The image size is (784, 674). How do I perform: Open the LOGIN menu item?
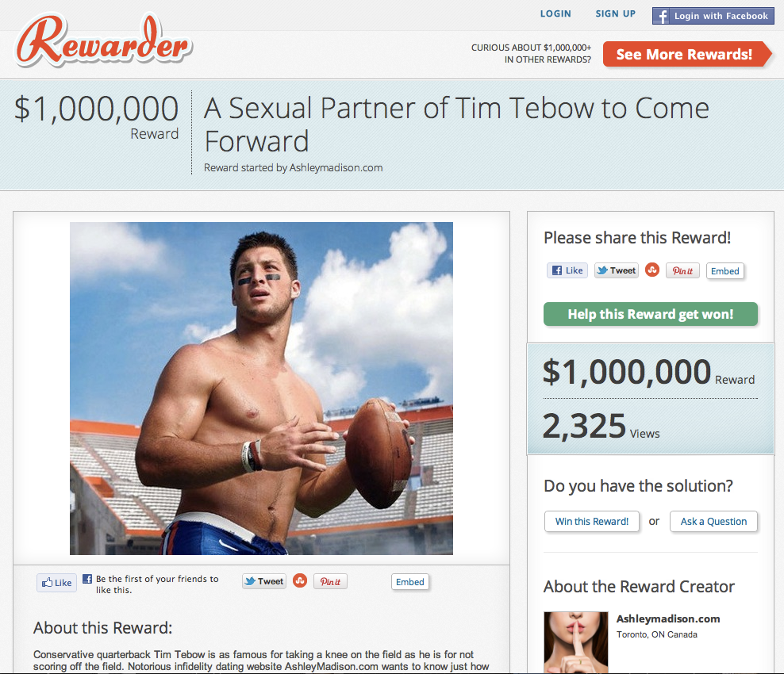tap(555, 14)
